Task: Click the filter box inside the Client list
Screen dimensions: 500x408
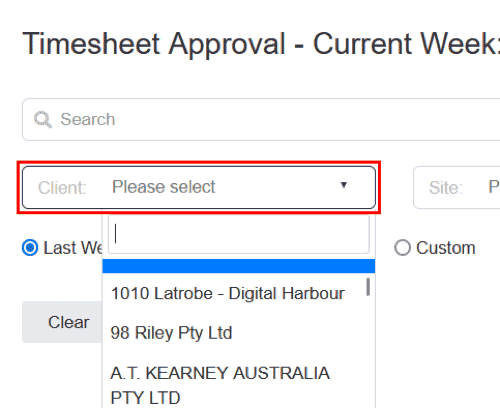Action: (239, 234)
